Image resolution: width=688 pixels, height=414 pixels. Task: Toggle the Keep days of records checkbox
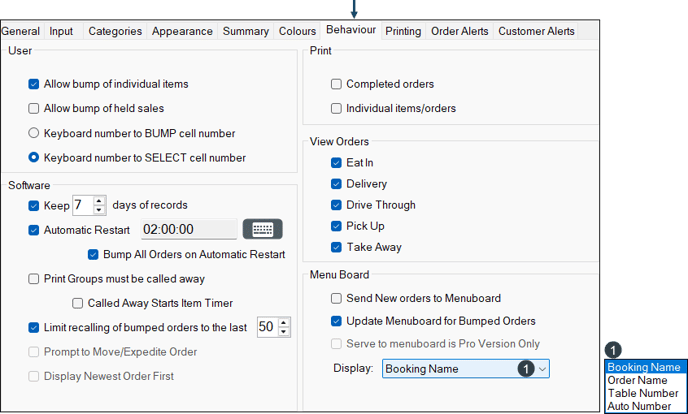34,206
